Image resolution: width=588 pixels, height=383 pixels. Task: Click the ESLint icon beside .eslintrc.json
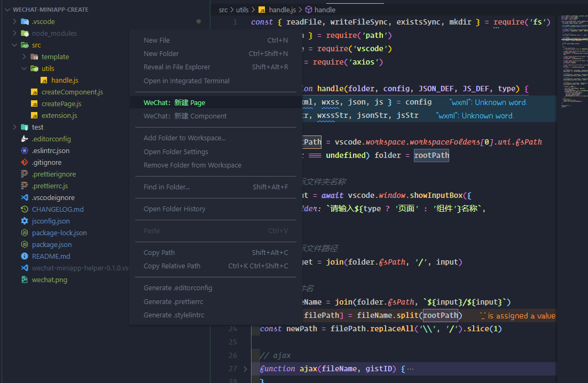(x=25, y=151)
